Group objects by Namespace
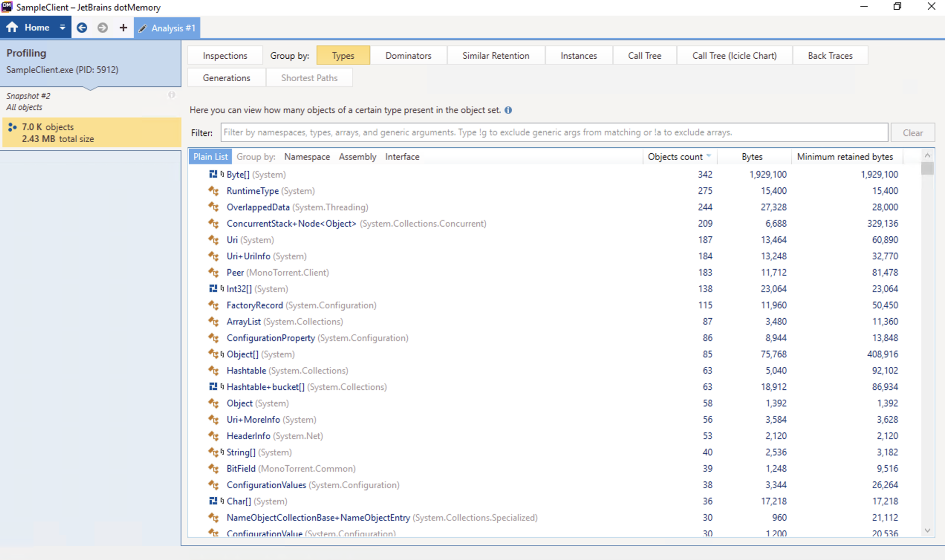The width and height of the screenshot is (945, 560). click(306, 156)
